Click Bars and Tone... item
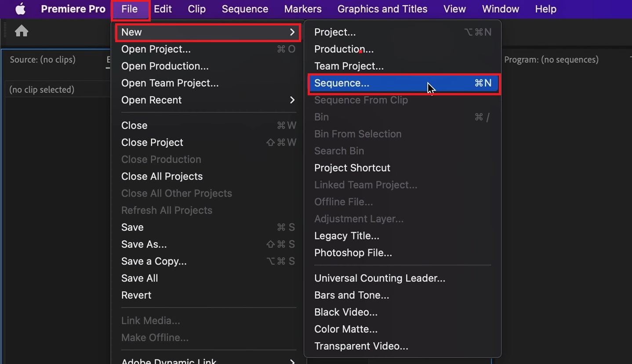Screen dimensions: 632x364 352,295
